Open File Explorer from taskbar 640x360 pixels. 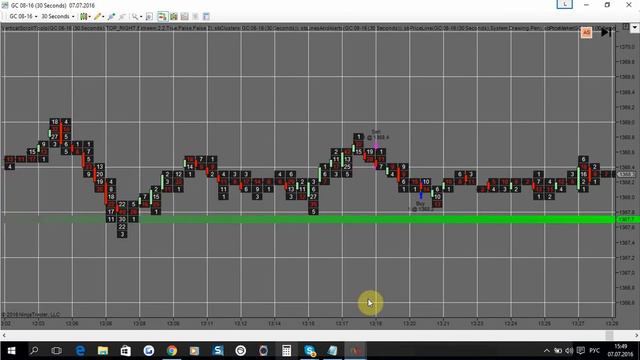click(x=103, y=350)
